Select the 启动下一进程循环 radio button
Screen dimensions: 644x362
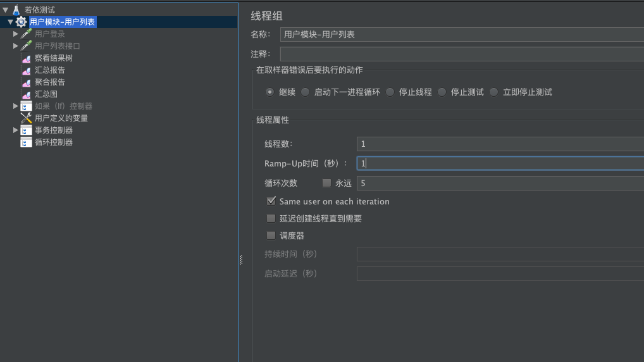pyautogui.click(x=305, y=92)
